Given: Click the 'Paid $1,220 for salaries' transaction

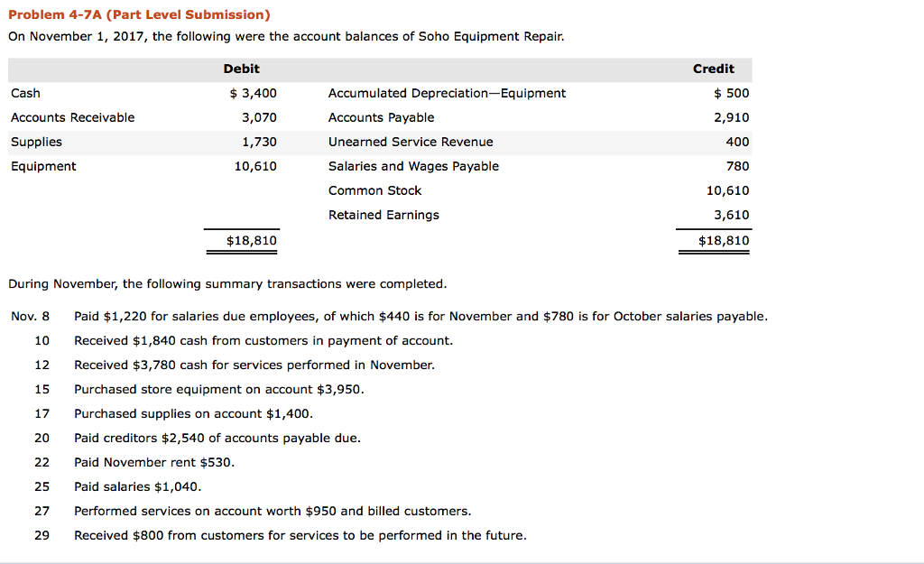Looking at the screenshot, I should point(420,317).
